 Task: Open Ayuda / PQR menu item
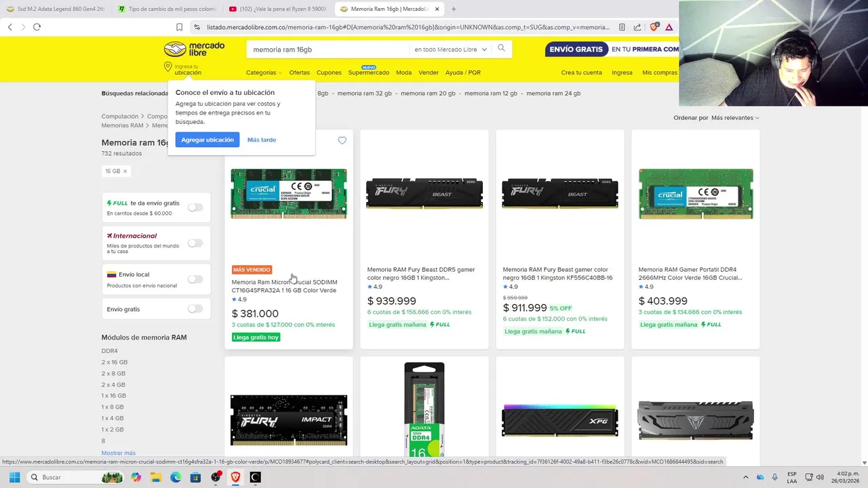(x=463, y=73)
